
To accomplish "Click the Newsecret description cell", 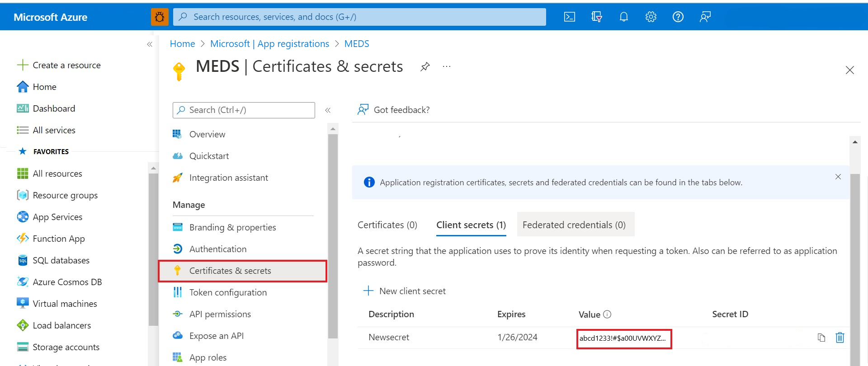I will [389, 337].
